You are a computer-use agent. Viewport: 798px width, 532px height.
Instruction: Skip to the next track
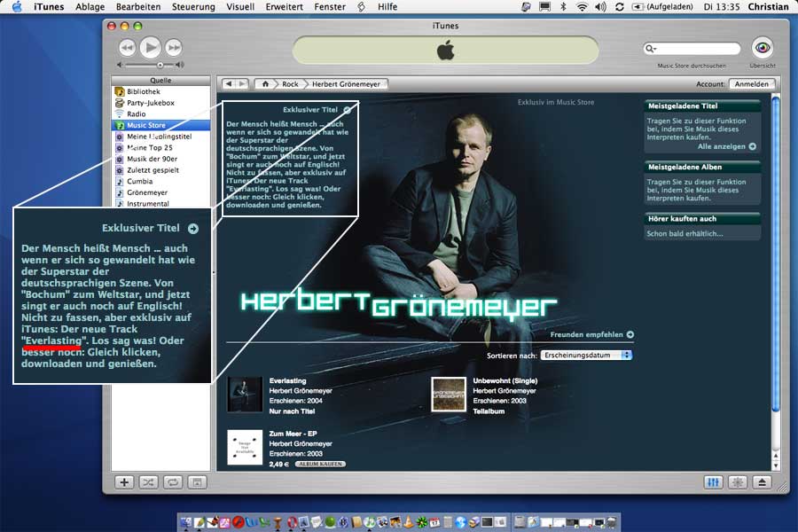pos(174,47)
